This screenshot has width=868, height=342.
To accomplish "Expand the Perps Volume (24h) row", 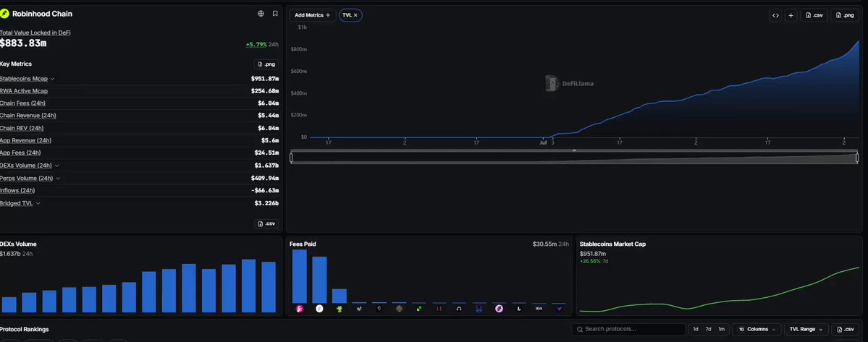I will [x=58, y=179].
